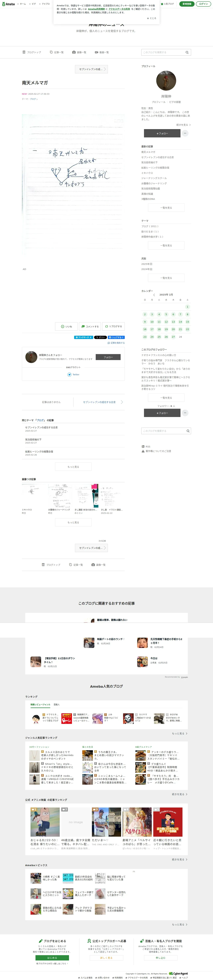Go to the previous calendar month arrow
This screenshot has height=980, width=213.
click(x=154, y=295)
